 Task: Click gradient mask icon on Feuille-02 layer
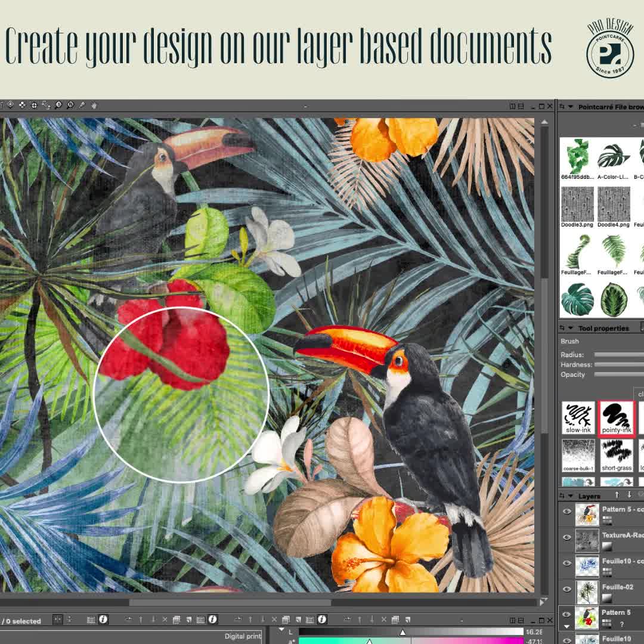(x=606, y=598)
